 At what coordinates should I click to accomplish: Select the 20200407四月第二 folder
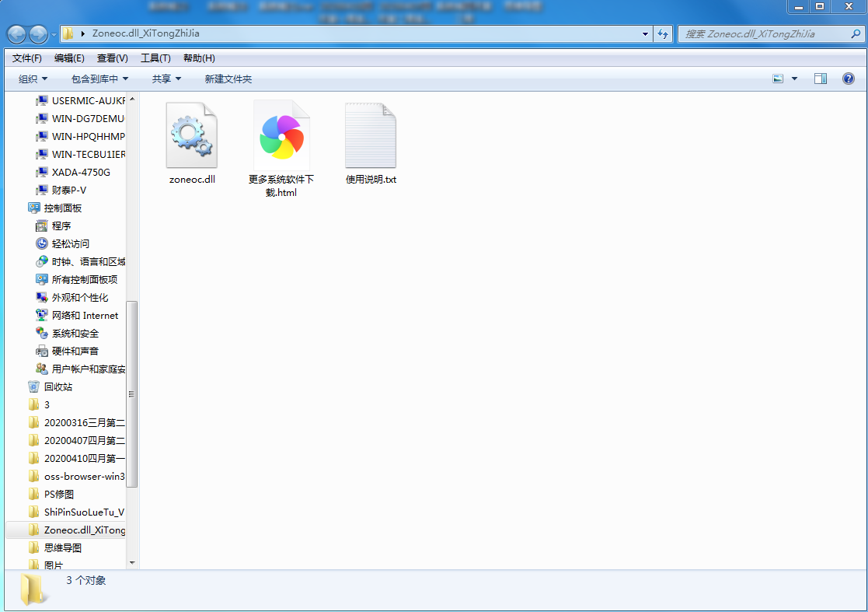point(76,440)
